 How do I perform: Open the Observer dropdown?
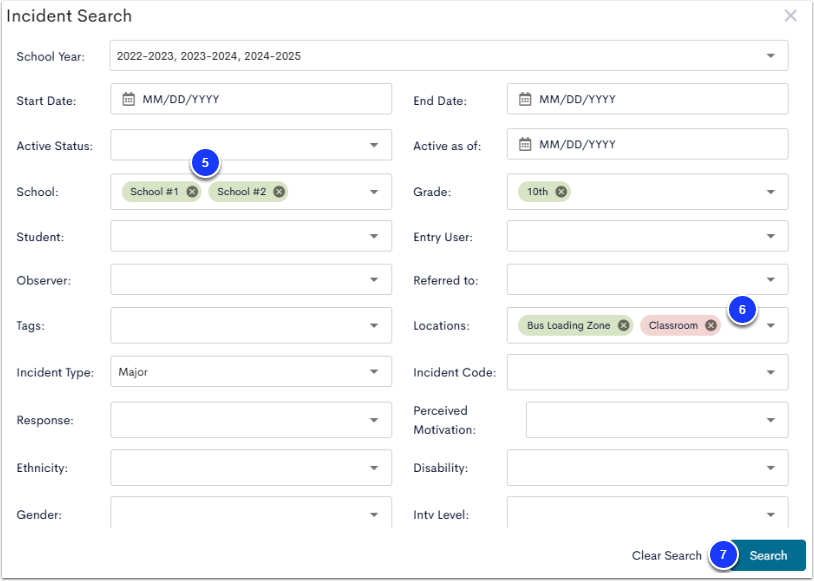(x=251, y=279)
